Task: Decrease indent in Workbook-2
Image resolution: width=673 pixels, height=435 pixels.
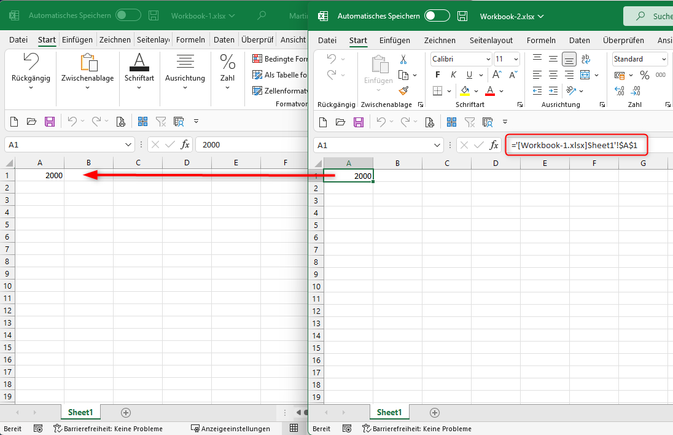Action: pos(537,91)
